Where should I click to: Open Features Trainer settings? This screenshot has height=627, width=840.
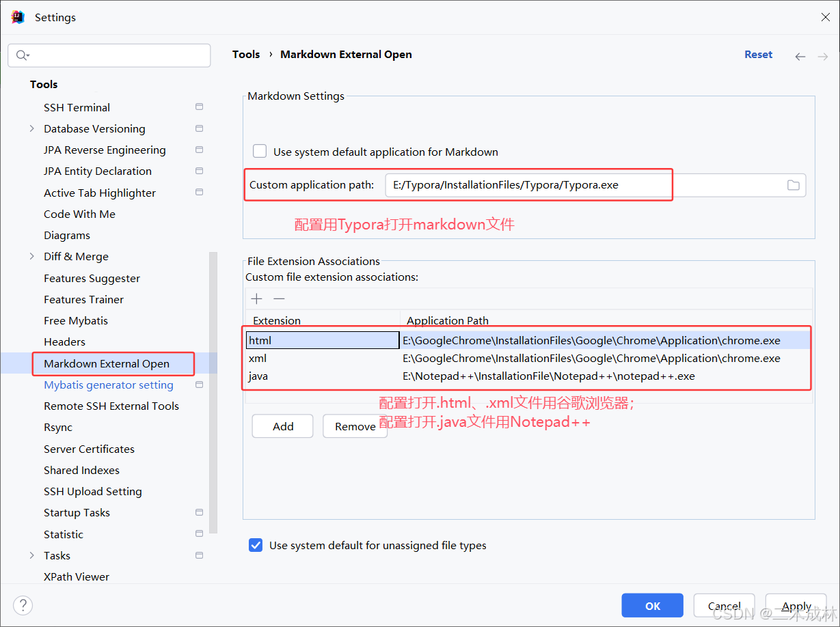pos(83,299)
